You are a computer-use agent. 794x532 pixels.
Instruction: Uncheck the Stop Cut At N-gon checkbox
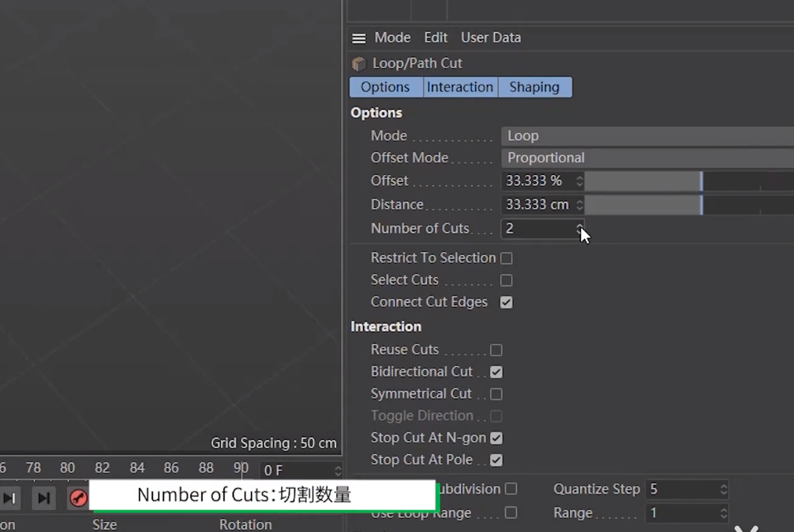[x=496, y=438]
